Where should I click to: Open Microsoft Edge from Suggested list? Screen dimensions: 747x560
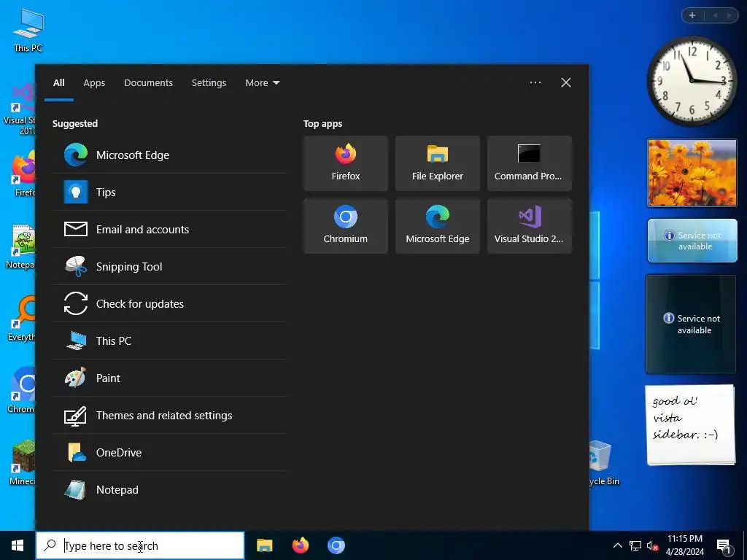[x=169, y=155]
